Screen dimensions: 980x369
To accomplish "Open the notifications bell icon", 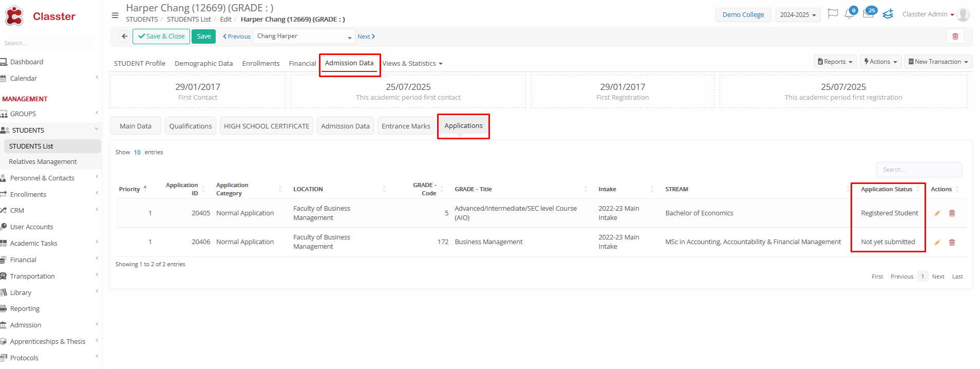I will pyautogui.click(x=849, y=14).
